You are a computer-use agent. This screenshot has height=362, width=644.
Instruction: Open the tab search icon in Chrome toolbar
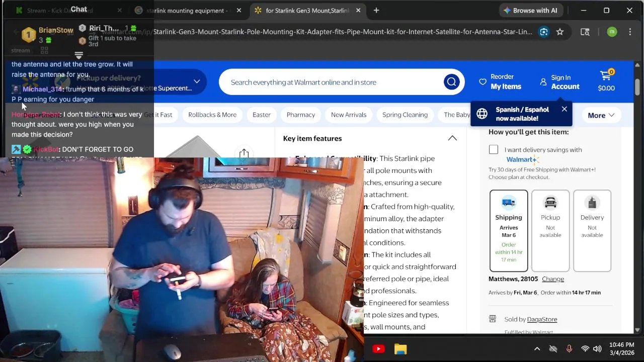click(585, 32)
